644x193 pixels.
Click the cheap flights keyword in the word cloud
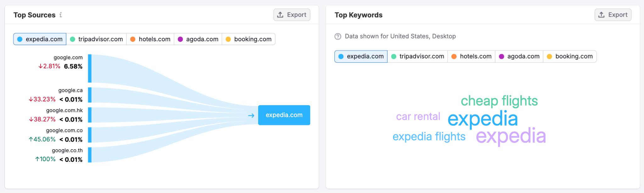tap(498, 101)
